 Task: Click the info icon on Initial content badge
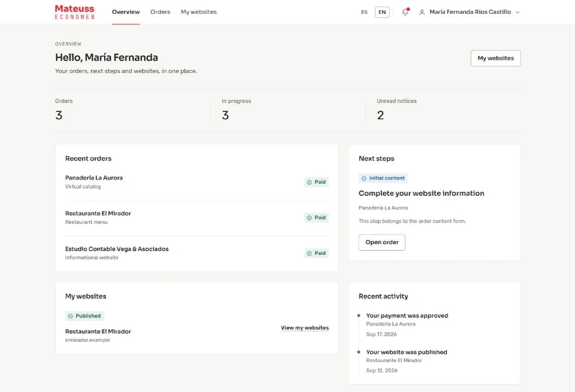(x=364, y=178)
